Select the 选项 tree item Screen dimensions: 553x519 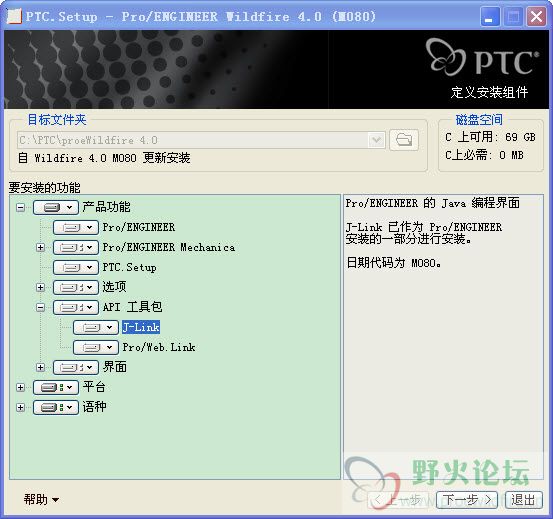114,287
